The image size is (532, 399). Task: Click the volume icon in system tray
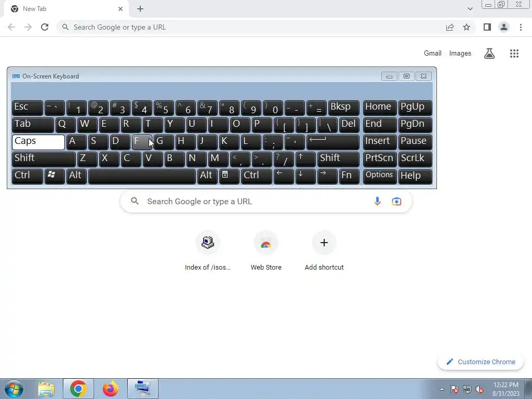pos(480,390)
